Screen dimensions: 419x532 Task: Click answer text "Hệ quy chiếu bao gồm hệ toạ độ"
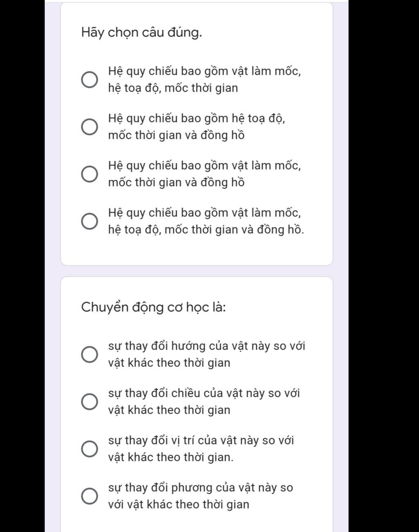[196, 119]
